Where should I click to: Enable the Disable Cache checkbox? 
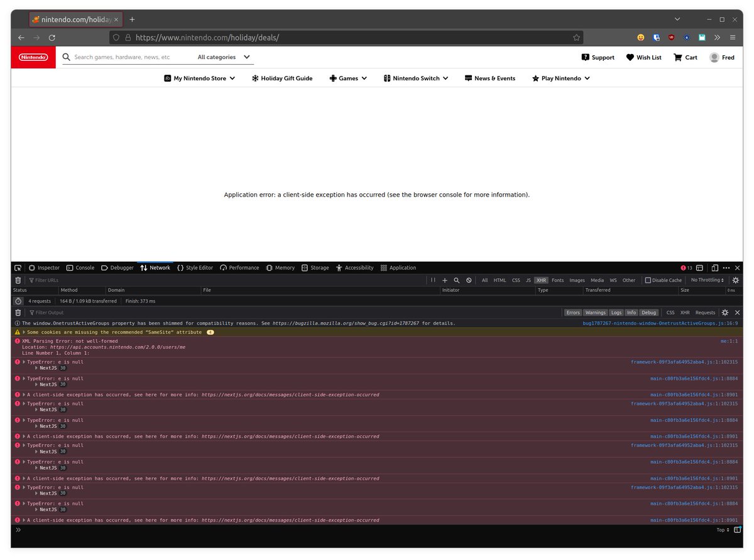(x=648, y=280)
